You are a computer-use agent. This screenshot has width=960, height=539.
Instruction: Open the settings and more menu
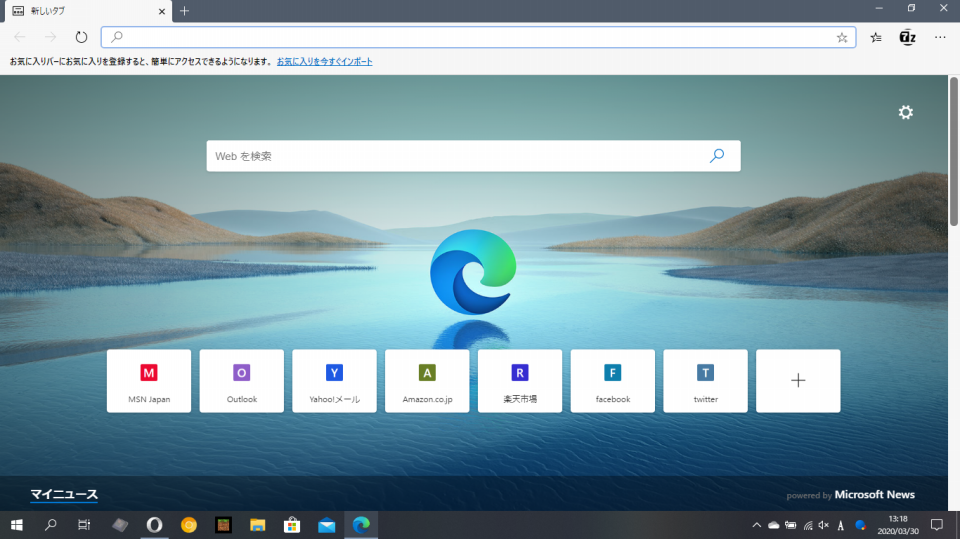(940, 37)
